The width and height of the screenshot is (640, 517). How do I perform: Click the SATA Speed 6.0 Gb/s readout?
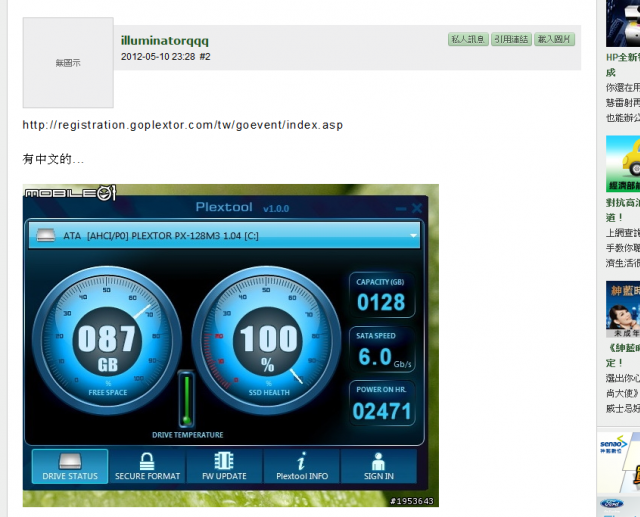click(x=381, y=350)
